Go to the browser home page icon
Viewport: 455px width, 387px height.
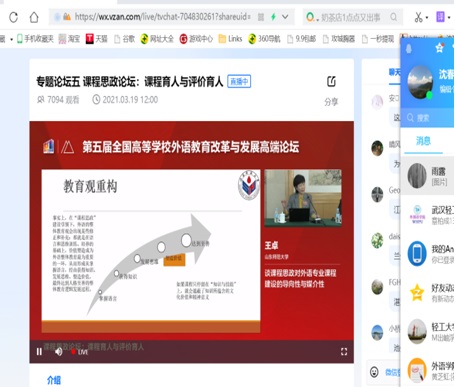pos(34,17)
